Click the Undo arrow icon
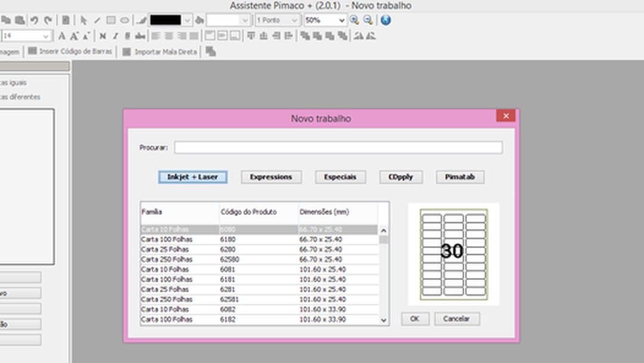Viewport: 644px width, 363px height. 35,20
